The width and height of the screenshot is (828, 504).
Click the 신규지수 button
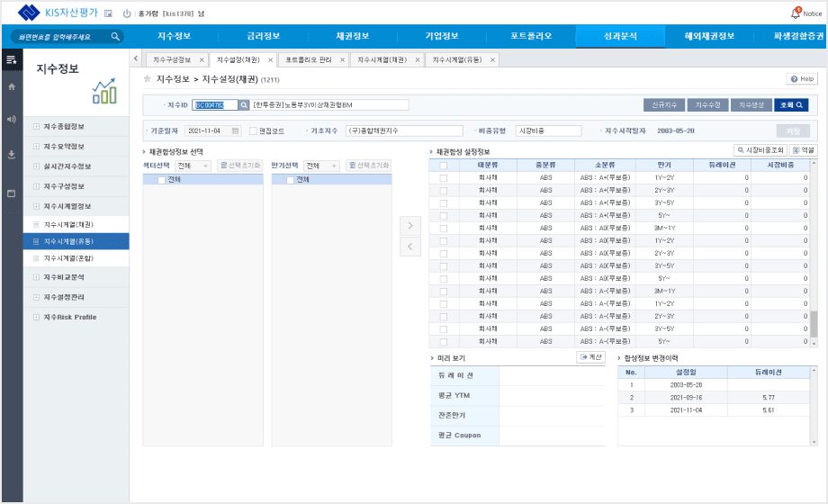click(664, 105)
